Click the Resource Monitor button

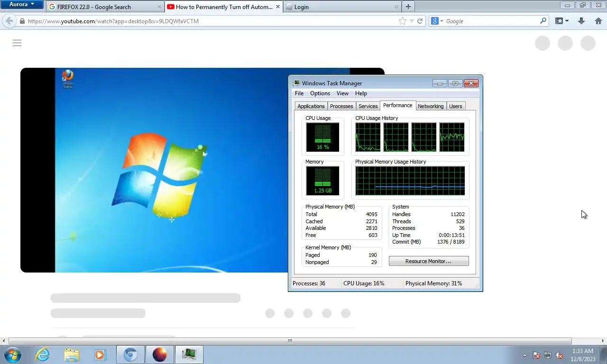(x=429, y=261)
